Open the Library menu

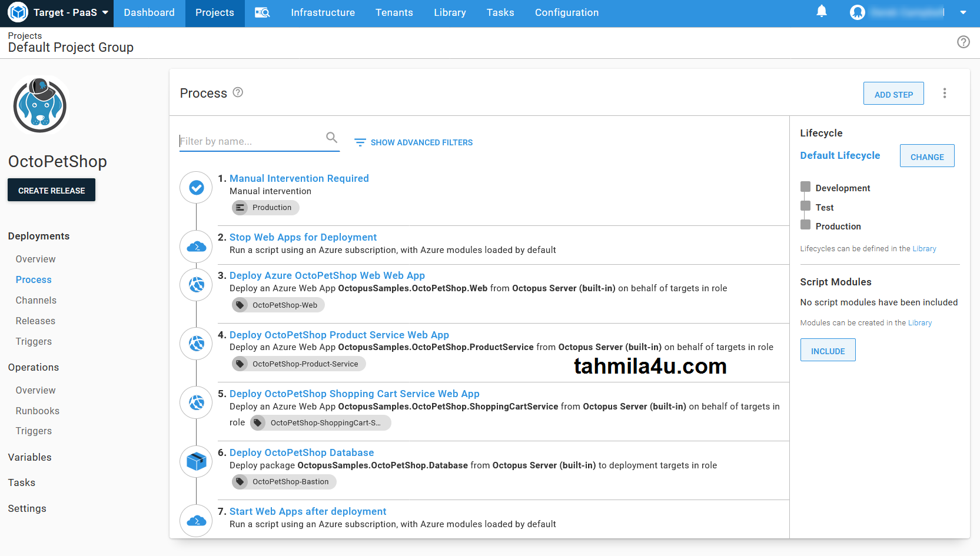coord(450,12)
